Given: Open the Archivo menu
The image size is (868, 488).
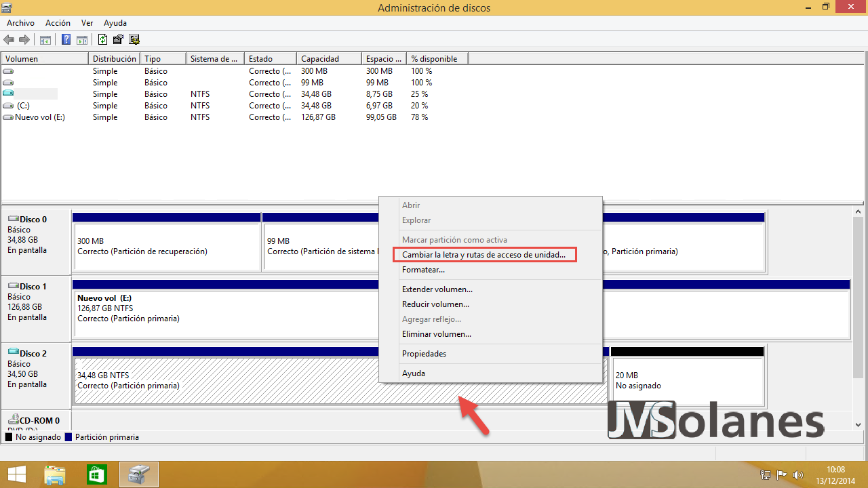Looking at the screenshot, I should 20,23.
